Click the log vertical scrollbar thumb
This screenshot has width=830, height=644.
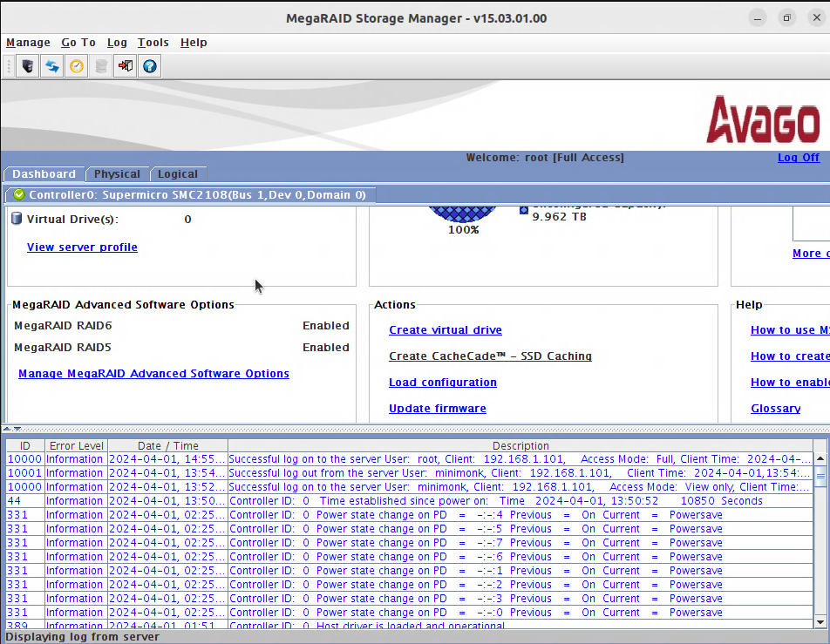(x=820, y=476)
